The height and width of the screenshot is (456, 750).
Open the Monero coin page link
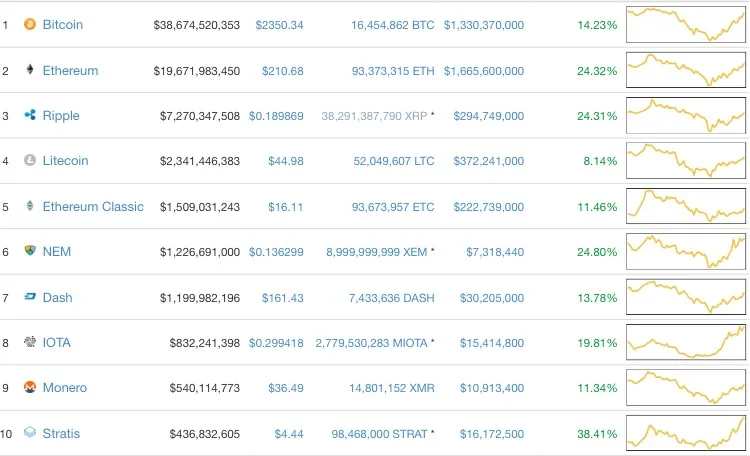tap(65, 388)
